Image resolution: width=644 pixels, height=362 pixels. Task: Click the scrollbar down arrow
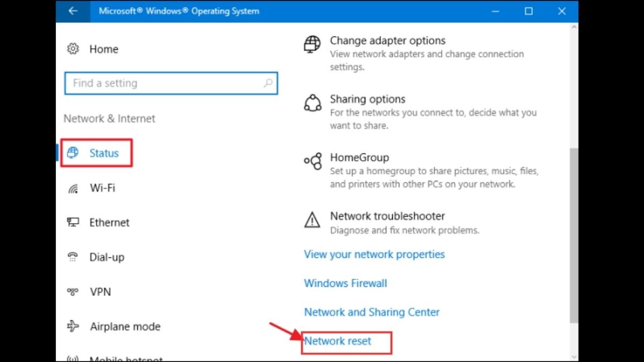coord(574,357)
